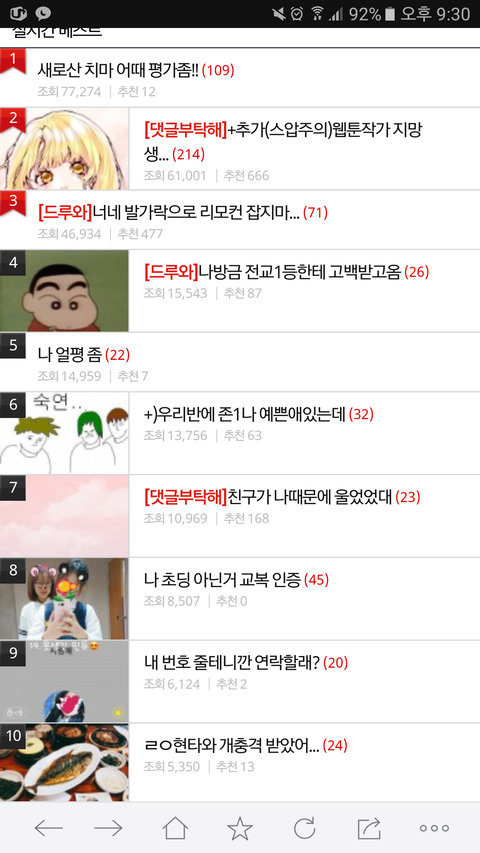Viewport: 480px width, 853px height.
Task: Open the pink sky thumbnail of post 7
Action: tap(64, 516)
